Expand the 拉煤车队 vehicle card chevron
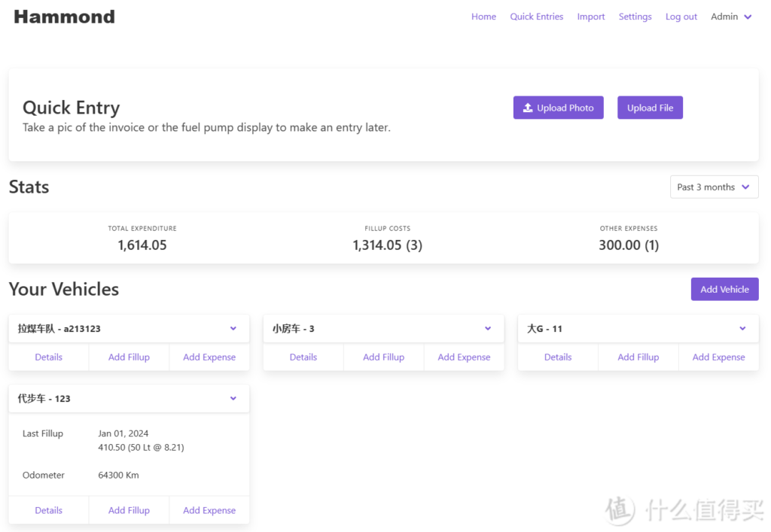This screenshot has height=532, width=771. (233, 329)
